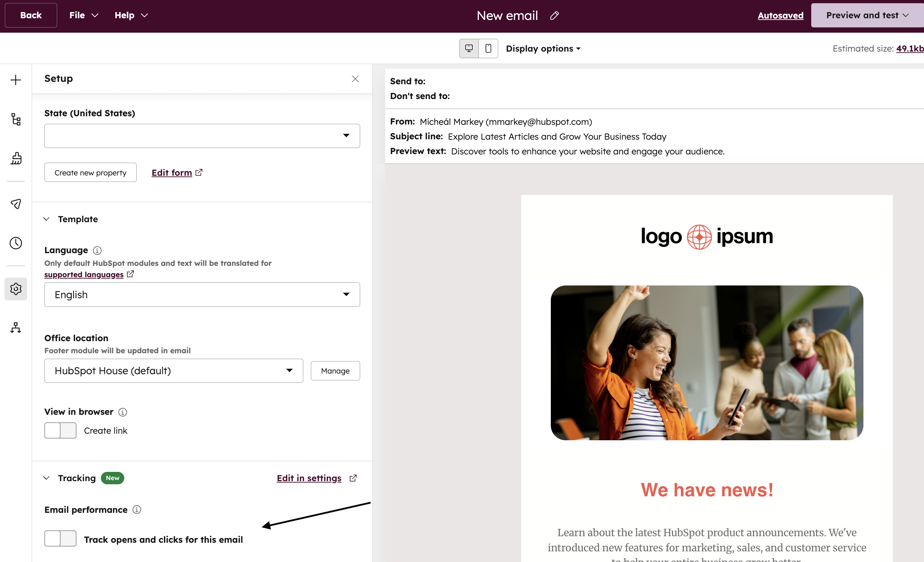Click the Create new property button

(91, 172)
